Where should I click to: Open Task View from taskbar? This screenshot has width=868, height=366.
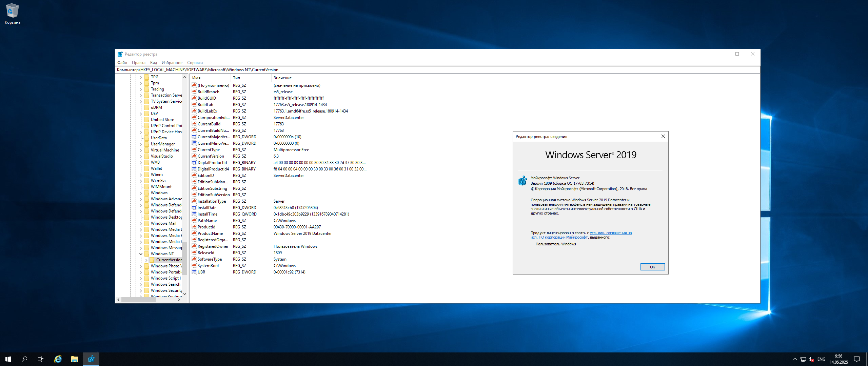[41, 359]
